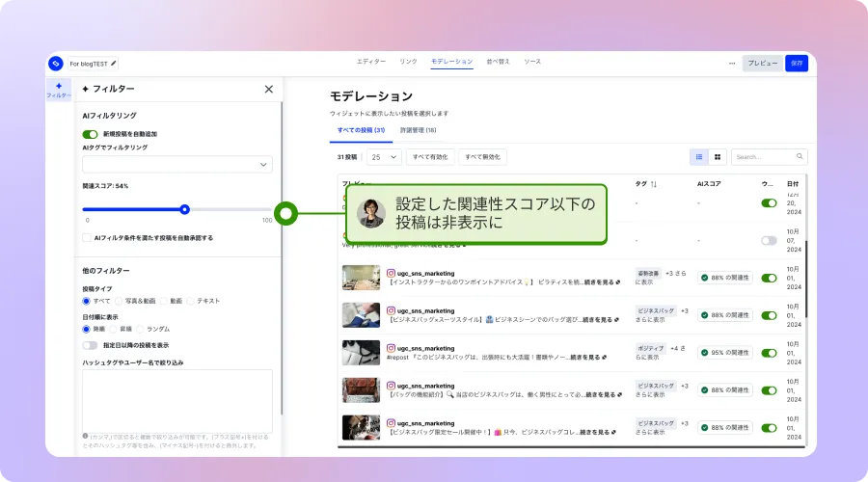Click Instagram icon on バッグの機能紹介 row
The width and height of the screenshot is (868, 482).
coord(391,386)
